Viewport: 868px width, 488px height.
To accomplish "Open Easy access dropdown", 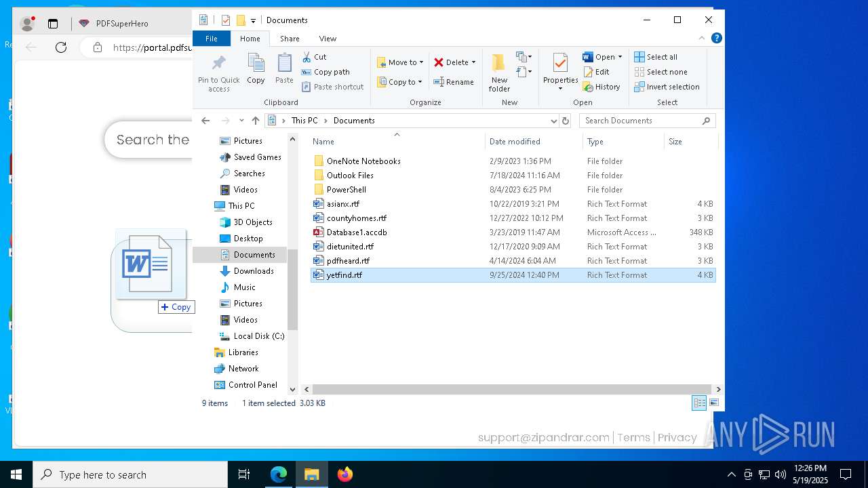I will point(523,72).
